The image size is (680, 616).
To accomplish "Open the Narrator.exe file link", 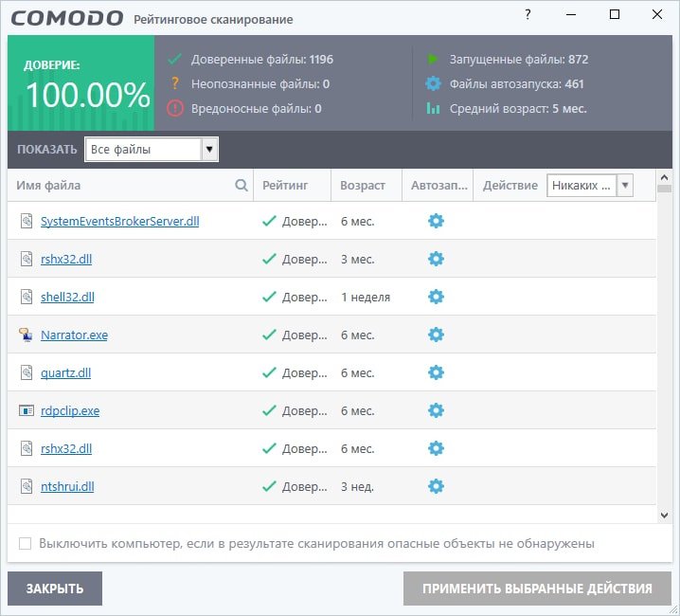I will (x=74, y=335).
